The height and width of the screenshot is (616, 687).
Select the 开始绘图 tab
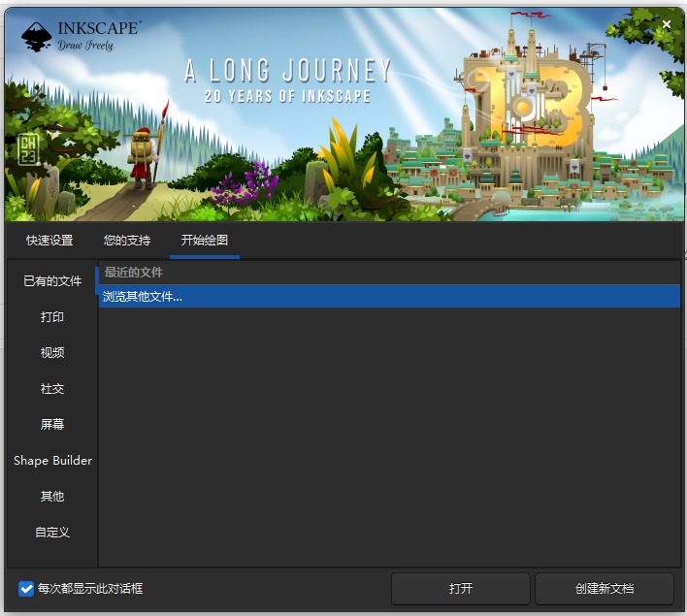pyautogui.click(x=205, y=241)
